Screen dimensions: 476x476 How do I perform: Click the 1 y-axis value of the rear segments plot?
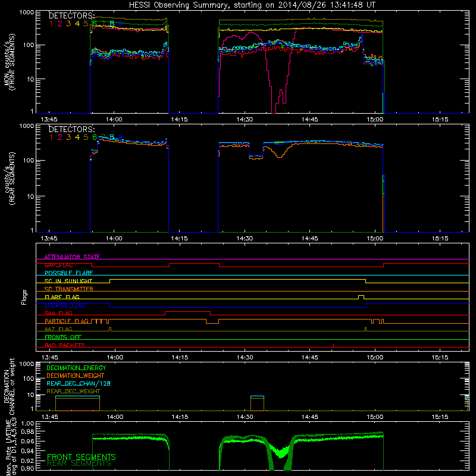(33, 230)
